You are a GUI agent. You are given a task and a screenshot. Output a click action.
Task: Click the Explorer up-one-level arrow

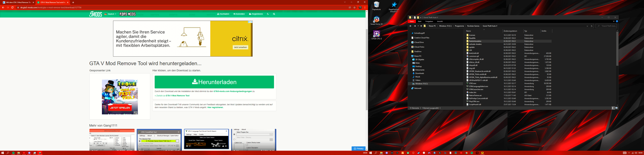(x=421, y=26)
